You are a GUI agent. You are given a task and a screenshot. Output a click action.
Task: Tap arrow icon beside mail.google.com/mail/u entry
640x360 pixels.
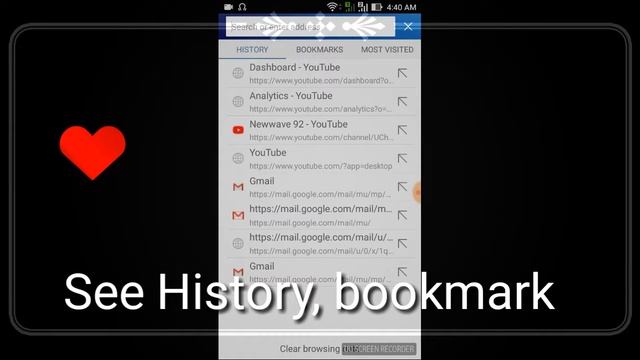click(402, 243)
